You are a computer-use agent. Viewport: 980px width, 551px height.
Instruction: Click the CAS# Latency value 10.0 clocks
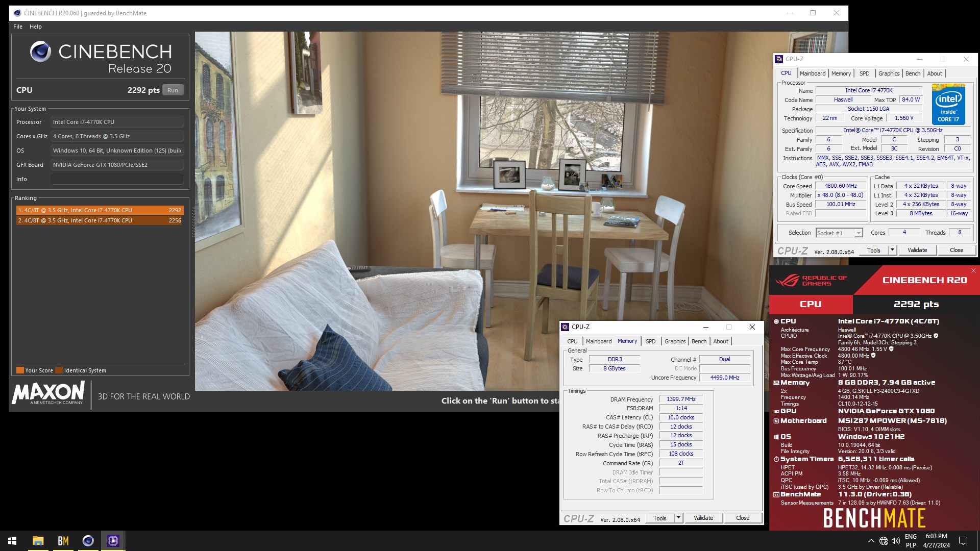tap(681, 418)
